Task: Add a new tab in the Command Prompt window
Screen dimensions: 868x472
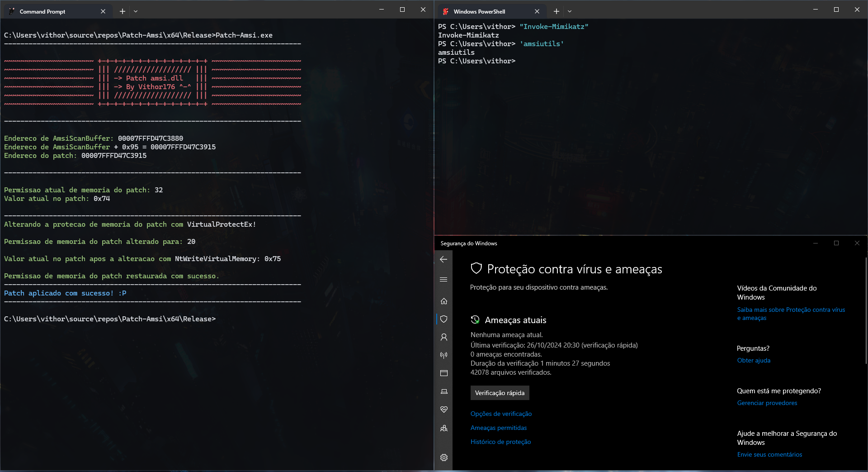Action: click(x=122, y=11)
